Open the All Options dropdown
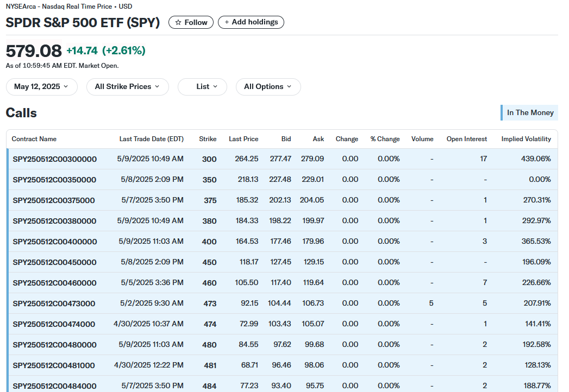Screen dimensions: 569x392 coord(268,87)
